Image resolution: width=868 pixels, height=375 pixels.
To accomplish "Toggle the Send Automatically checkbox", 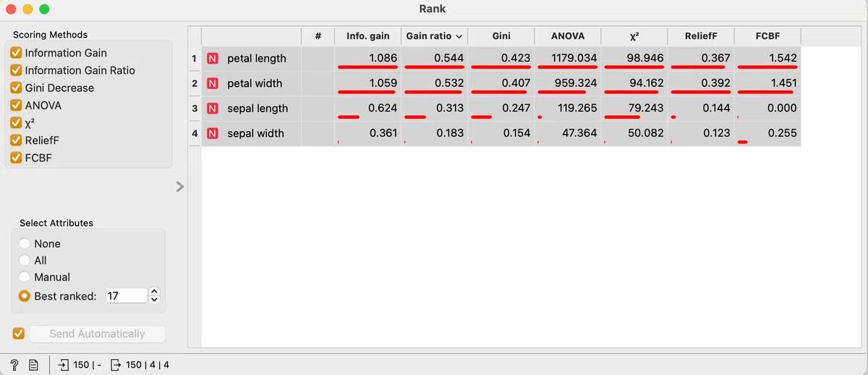I will [x=19, y=334].
